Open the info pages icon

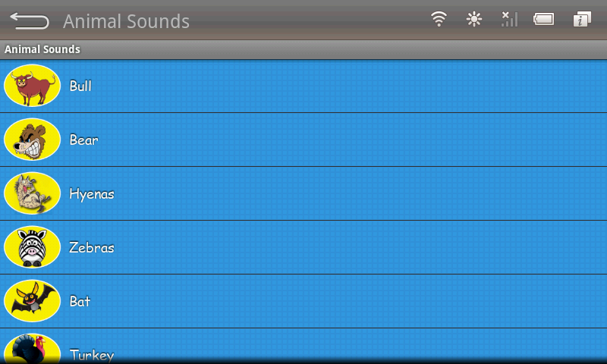coord(582,19)
